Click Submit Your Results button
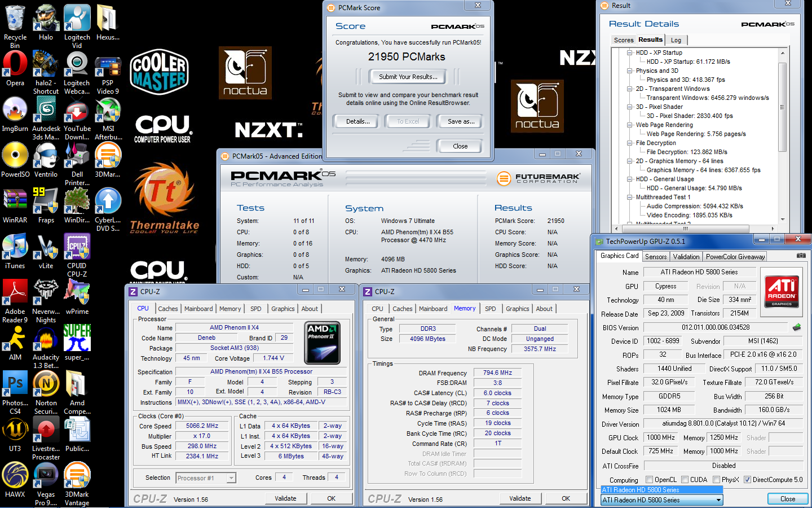This screenshot has height=508, width=812. pos(408,77)
